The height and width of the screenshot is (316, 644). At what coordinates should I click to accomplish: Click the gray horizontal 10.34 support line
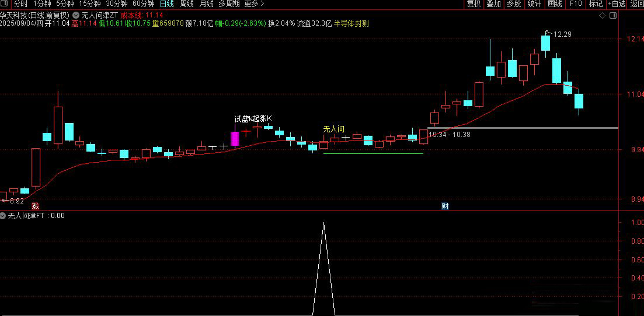[x=523, y=128]
